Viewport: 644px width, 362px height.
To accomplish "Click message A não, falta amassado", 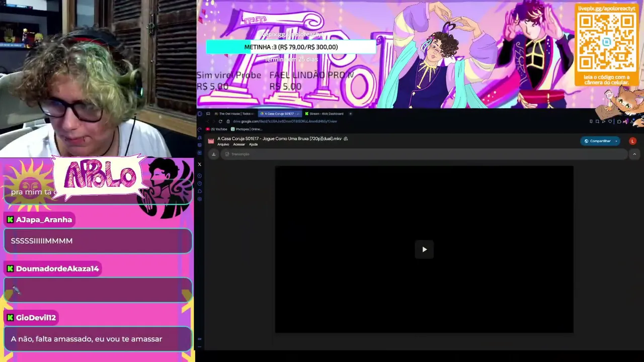I will tap(87, 339).
